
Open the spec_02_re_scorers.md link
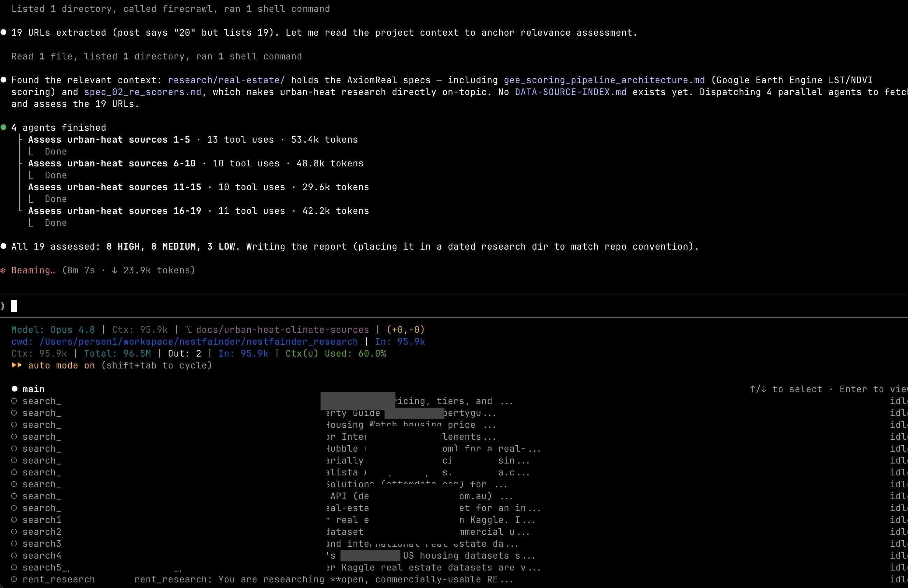point(143,92)
